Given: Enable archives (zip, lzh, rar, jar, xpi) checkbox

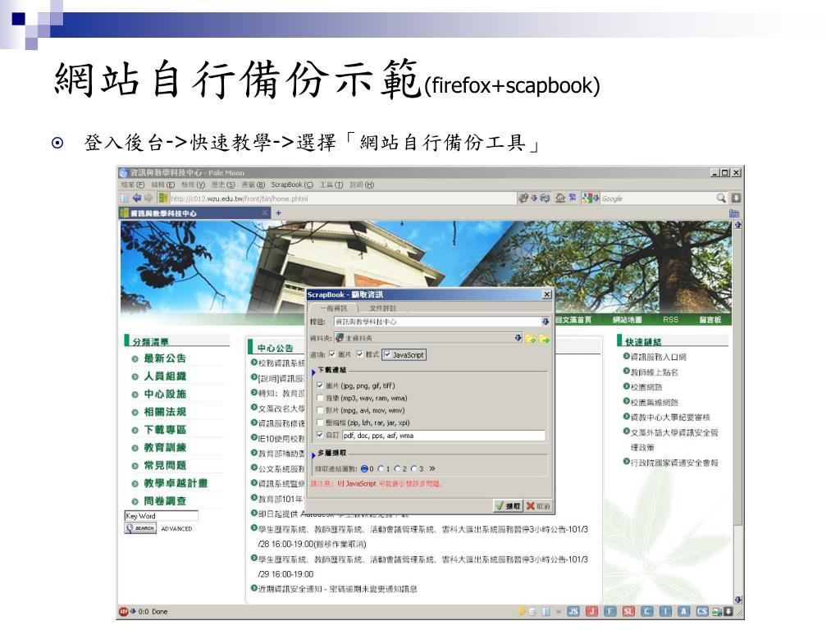Looking at the screenshot, I should 321,422.
